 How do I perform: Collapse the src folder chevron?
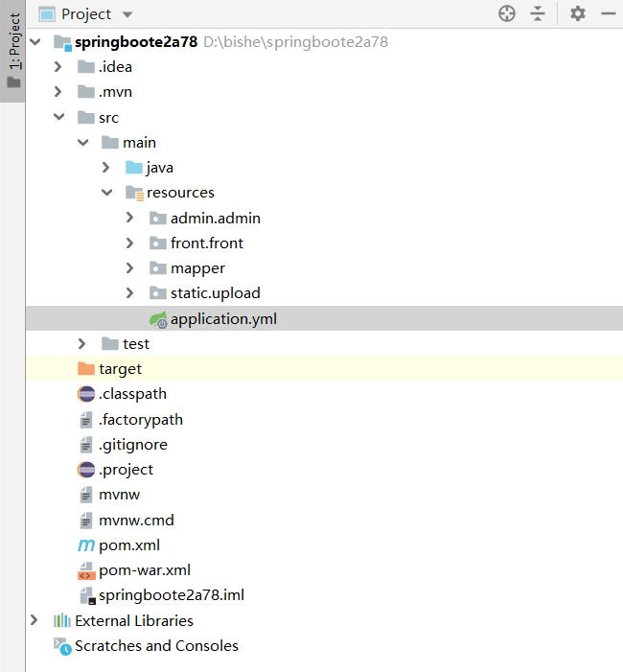coord(58,118)
